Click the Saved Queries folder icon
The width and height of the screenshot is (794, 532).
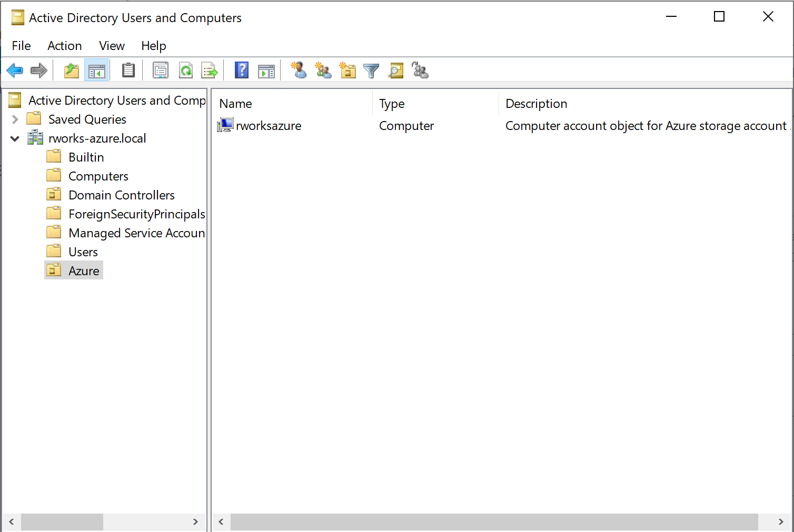coord(34,119)
